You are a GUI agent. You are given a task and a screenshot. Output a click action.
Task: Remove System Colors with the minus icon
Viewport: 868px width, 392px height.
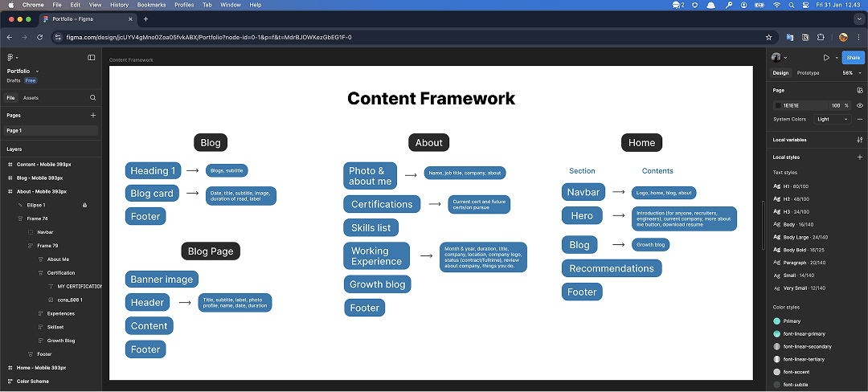point(860,119)
